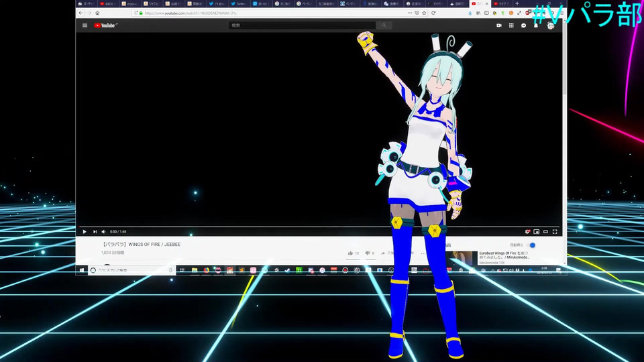Image resolution: width=644 pixels, height=362 pixels.
Task: Open the browser home page button
Action: pos(97,13)
